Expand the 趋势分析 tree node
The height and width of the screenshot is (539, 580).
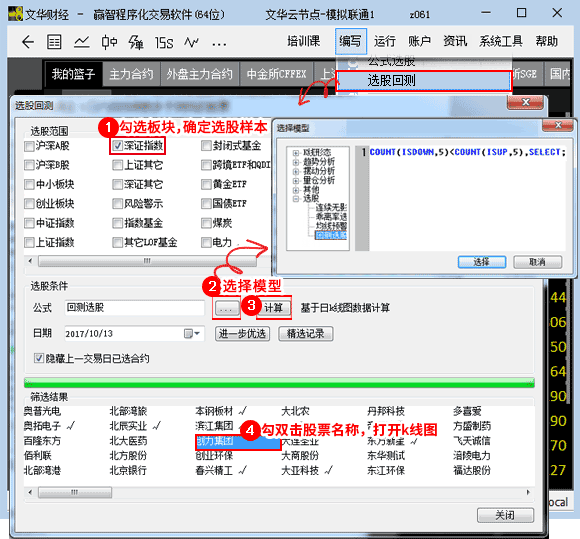(296, 162)
